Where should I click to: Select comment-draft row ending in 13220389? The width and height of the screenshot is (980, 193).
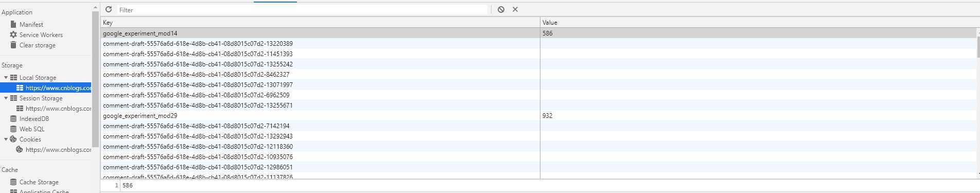pos(538,43)
